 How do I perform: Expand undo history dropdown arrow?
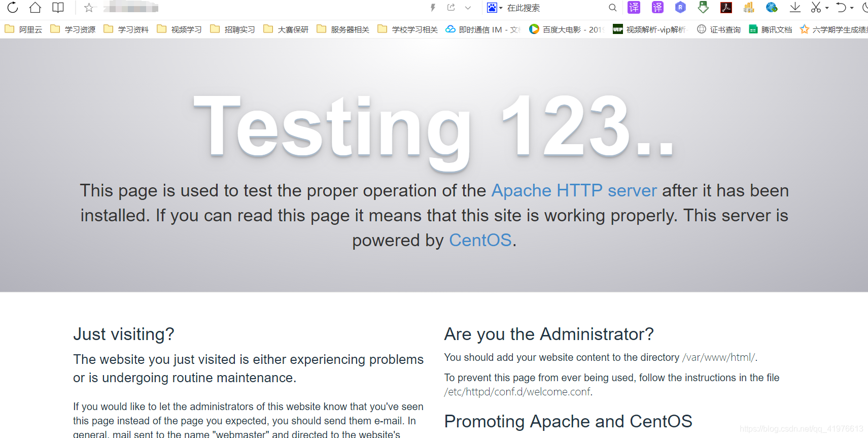tap(852, 8)
